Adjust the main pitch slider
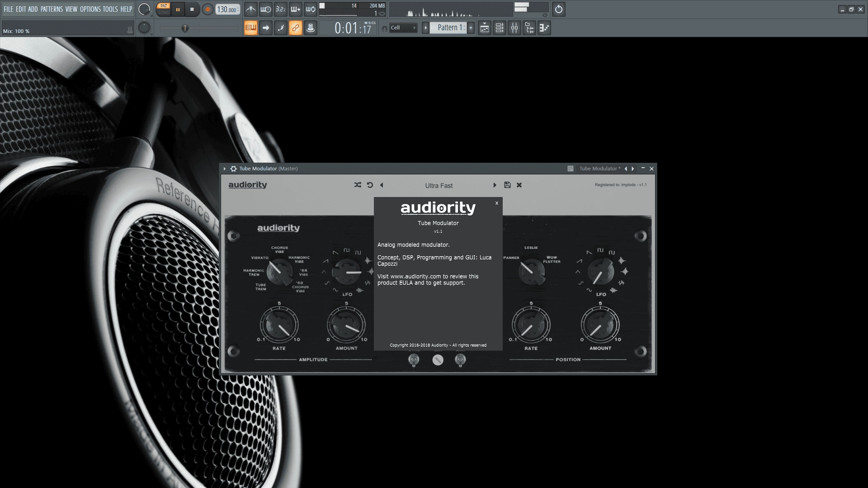 point(144,28)
